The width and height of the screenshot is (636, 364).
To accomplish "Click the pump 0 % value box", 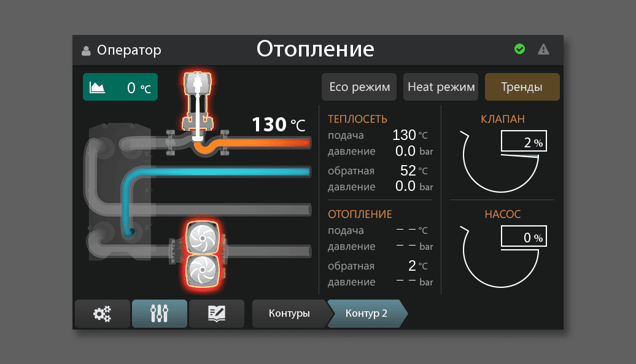I will 524,236.
